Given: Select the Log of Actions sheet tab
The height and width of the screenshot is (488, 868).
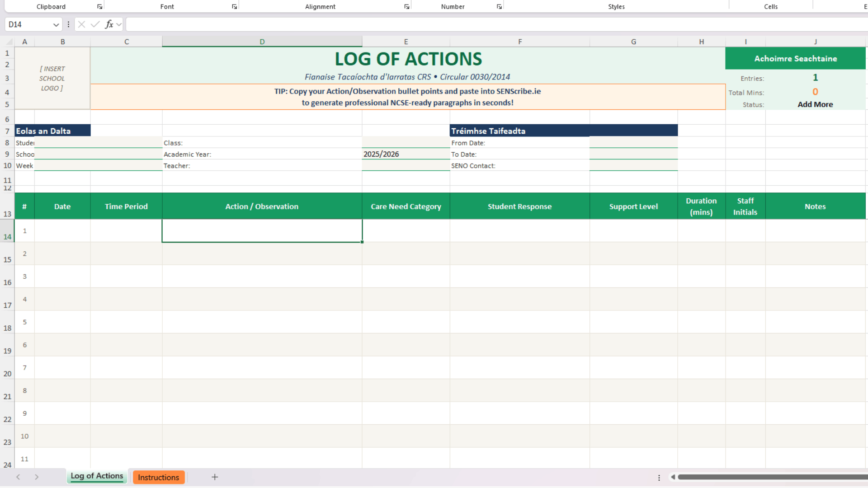Looking at the screenshot, I should tap(97, 476).
